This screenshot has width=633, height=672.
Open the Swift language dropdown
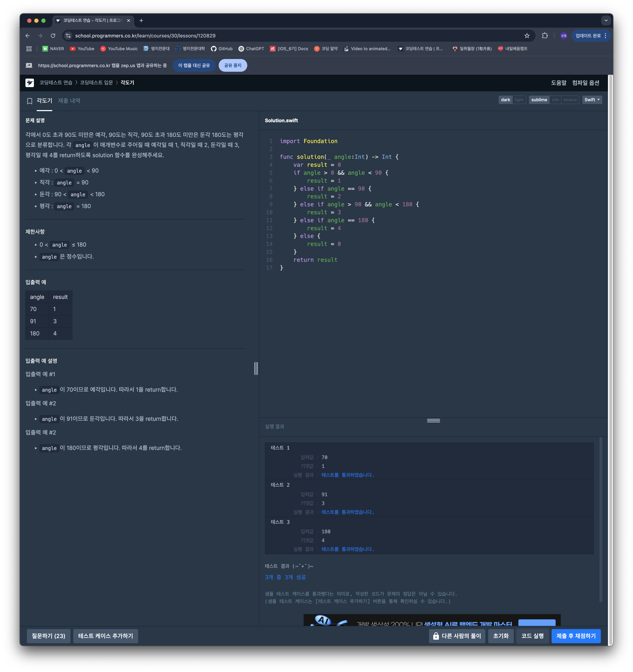point(592,100)
